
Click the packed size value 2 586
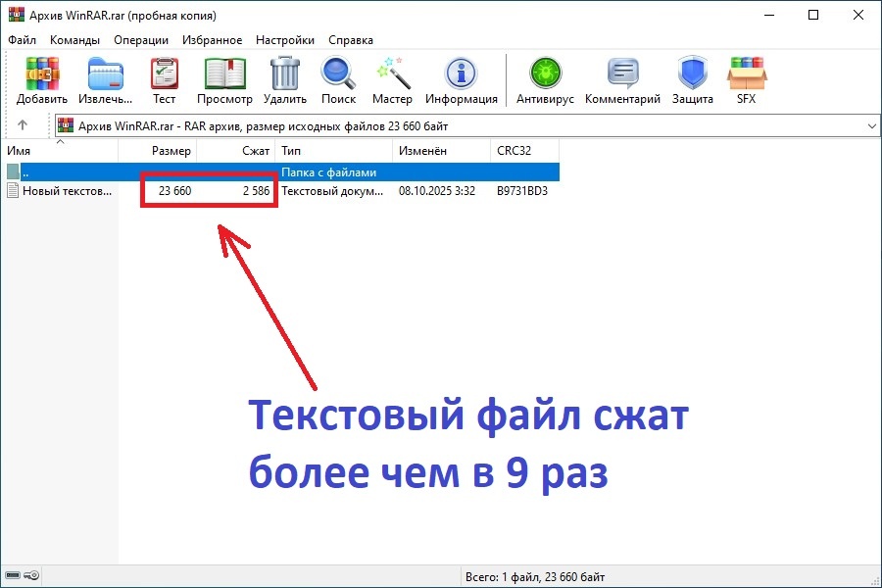click(x=257, y=191)
